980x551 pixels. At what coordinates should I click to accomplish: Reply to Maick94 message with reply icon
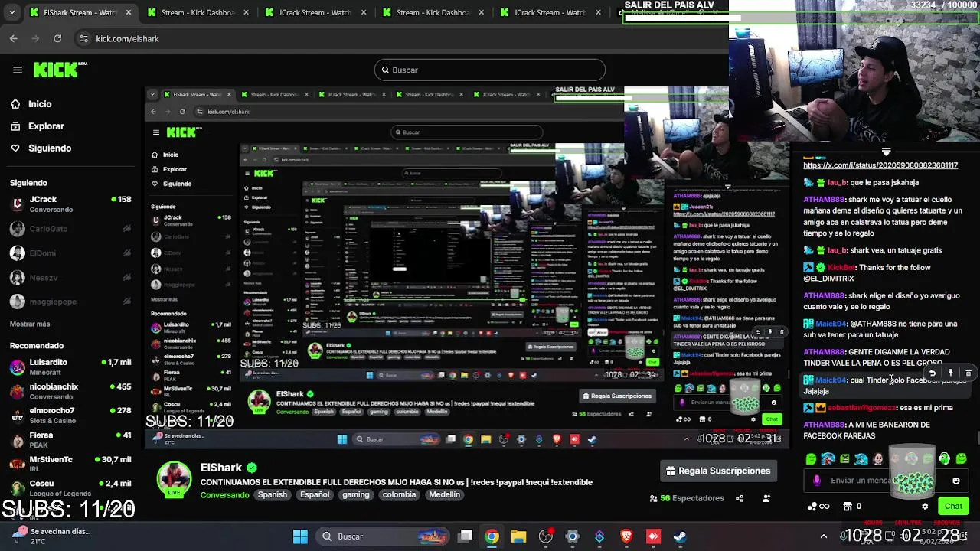932,373
